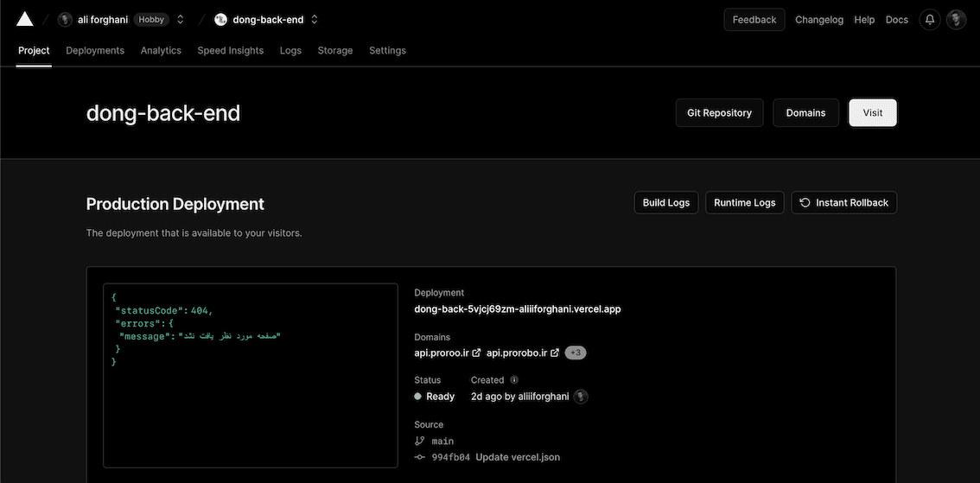Open external link icon beside api.proroo.ir
This screenshot has width=980, height=483.
476,353
